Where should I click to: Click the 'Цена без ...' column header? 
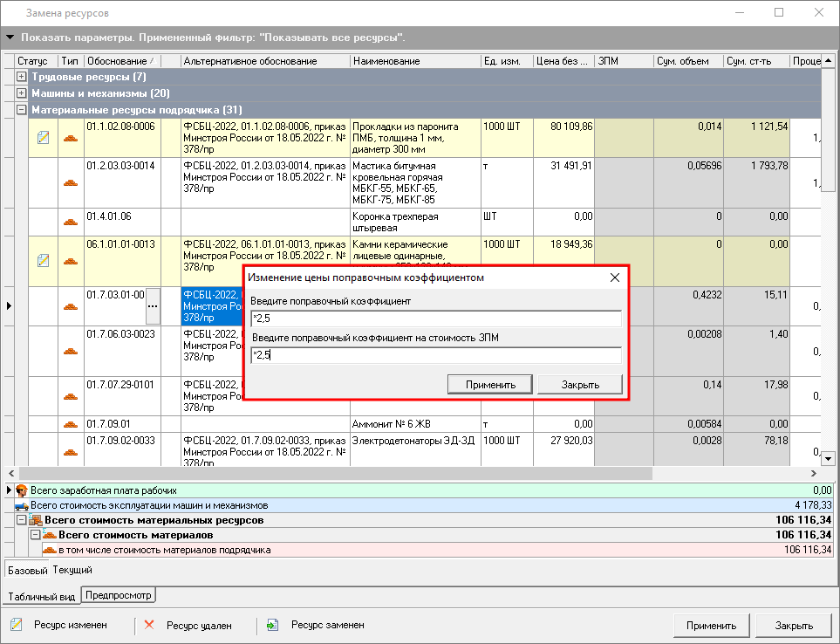[563, 61]
